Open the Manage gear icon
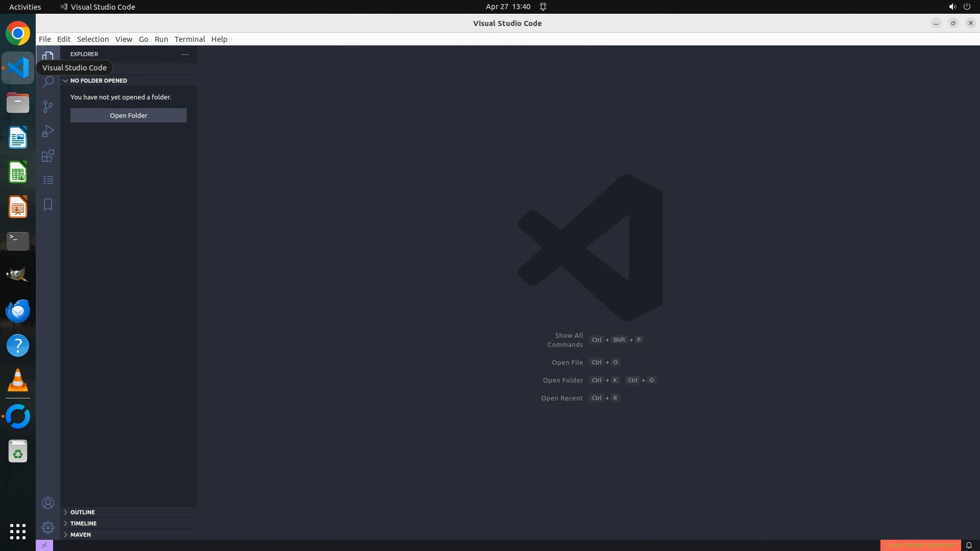Screen dimensions: 980x551 tap(48, 527)
